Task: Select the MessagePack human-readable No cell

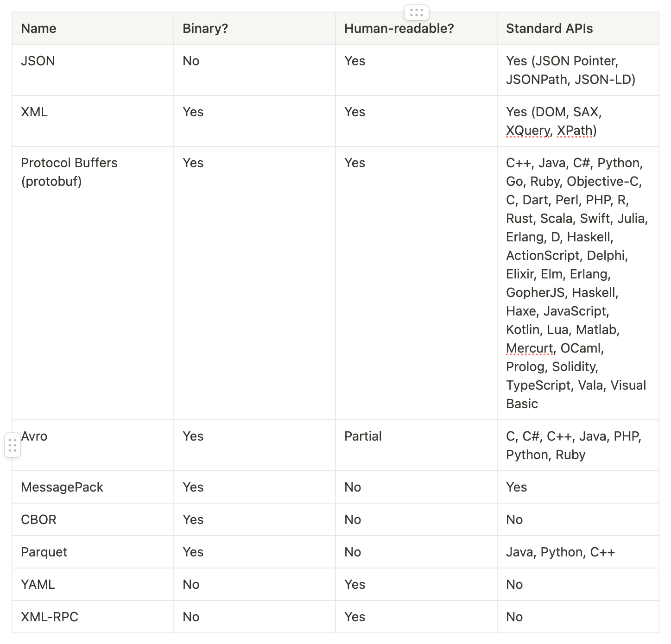Action: coord(353,487)
